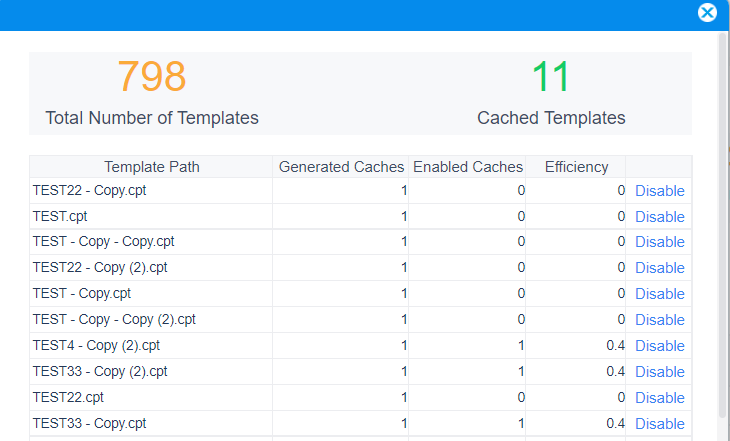Select the TEST33 - Copy.cpt template path
This screenshot has width=730, height=441.
coord(89,424)
